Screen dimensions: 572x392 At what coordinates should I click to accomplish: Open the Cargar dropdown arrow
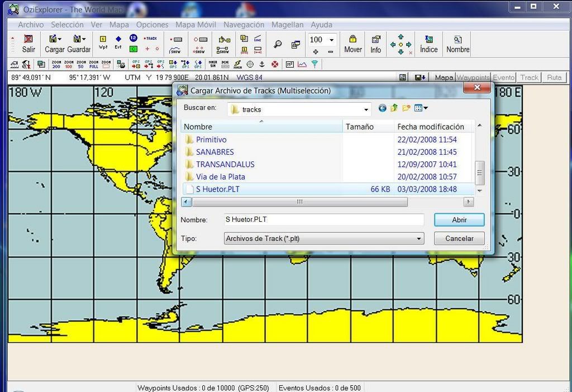[59, 39]
